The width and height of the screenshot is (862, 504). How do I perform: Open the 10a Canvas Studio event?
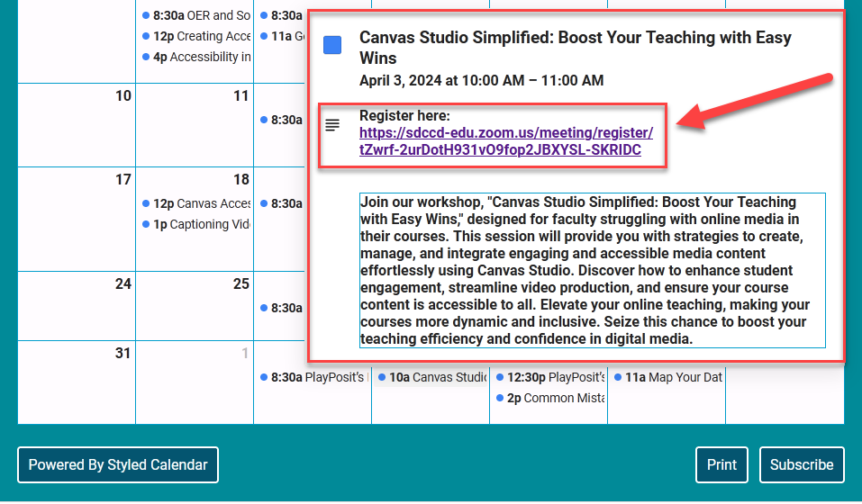431,377
